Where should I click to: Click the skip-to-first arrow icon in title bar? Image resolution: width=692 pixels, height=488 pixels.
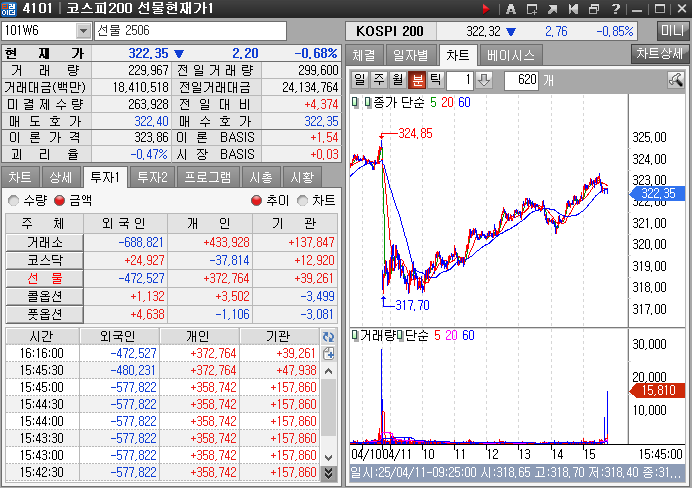(x=573, y=8)
